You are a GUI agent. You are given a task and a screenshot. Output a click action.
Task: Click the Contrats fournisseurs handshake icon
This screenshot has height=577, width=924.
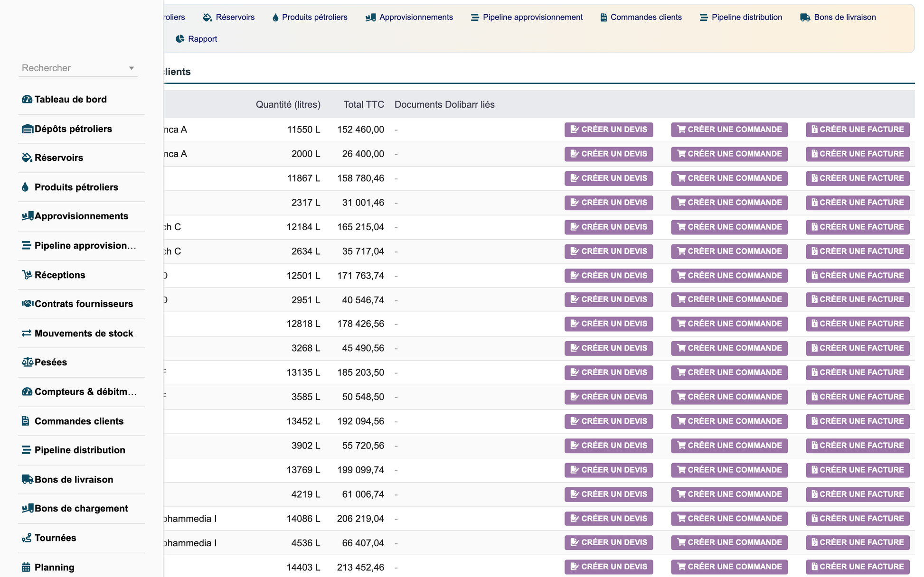[27, 304]
